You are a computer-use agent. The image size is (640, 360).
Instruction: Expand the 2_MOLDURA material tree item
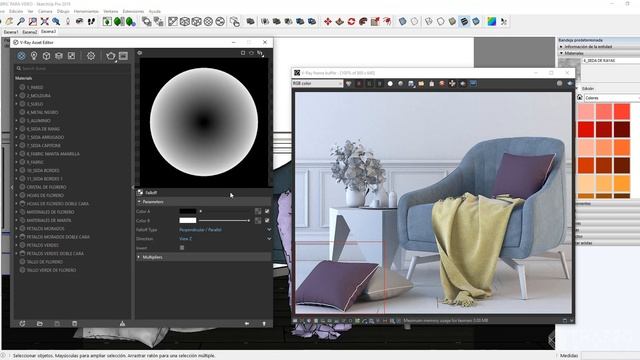click(x=16, y=96)
